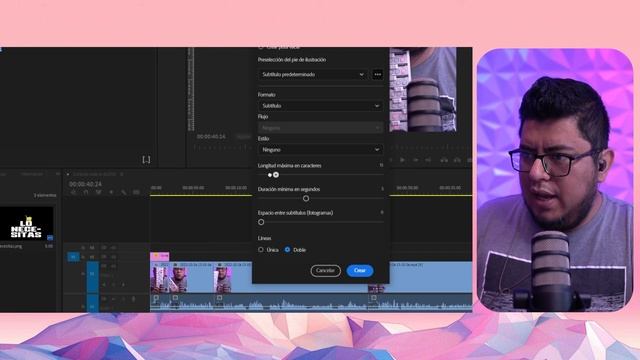Click the Cancelar button
640x360 pixels.
325,271
